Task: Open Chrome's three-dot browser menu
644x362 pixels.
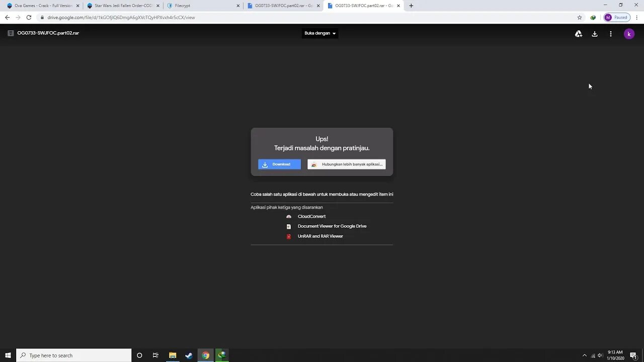Action: pyautogui.click(x=637, y=17)
